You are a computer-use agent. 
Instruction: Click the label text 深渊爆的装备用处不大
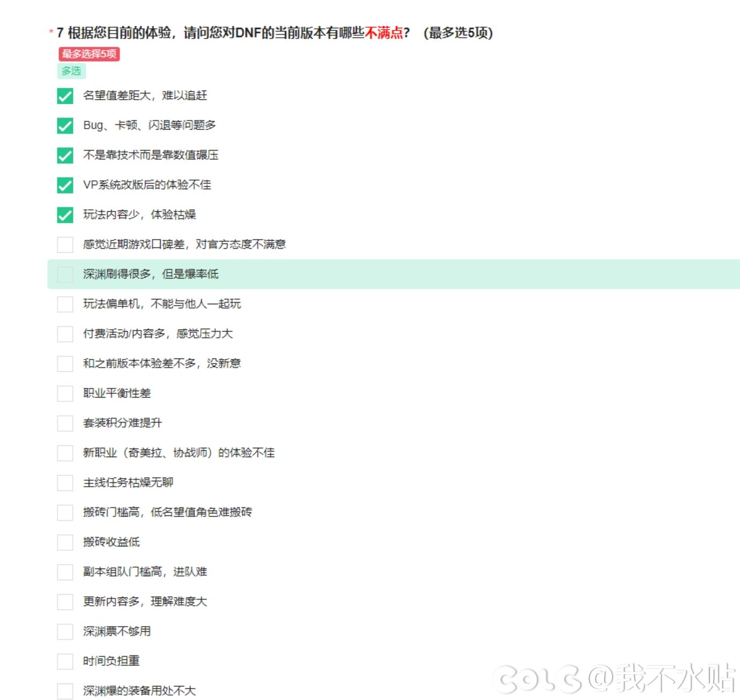pyautogui.click(x=139, y=691)
